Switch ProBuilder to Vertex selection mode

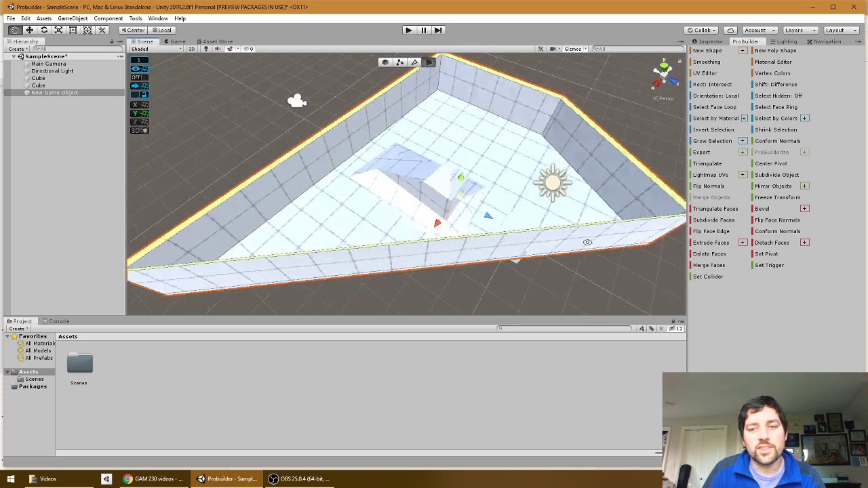click(399, 62)
